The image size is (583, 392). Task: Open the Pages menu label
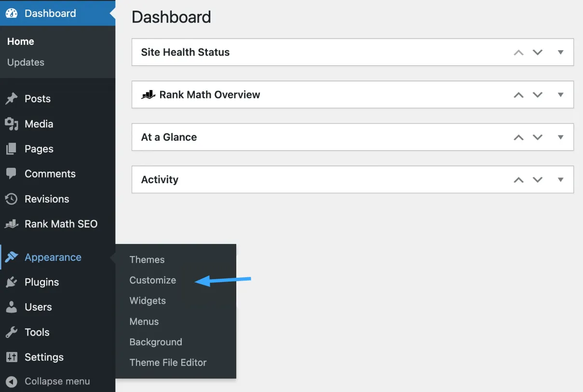(x=39, y=149)
